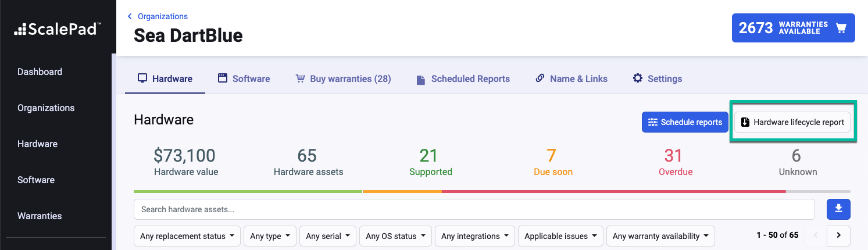Click the file download icon in lifecycle report
Screen dimensions: 868x250
745,122
